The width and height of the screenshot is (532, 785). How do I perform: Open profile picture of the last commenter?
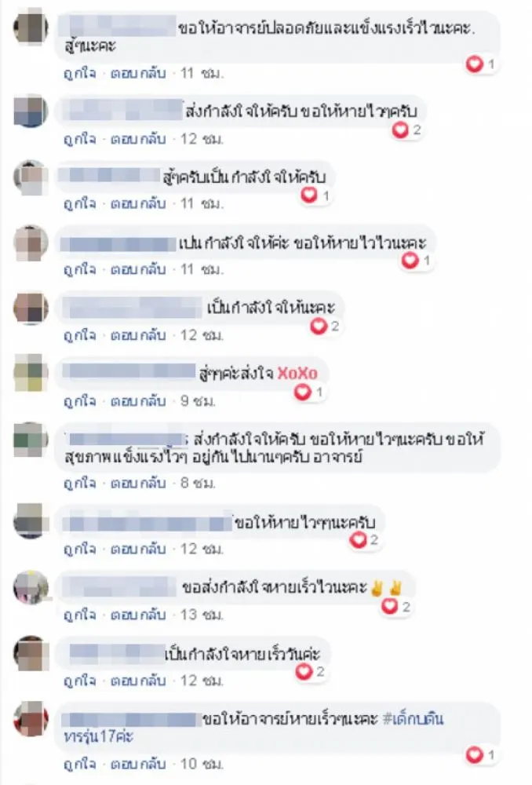(31, 719)
